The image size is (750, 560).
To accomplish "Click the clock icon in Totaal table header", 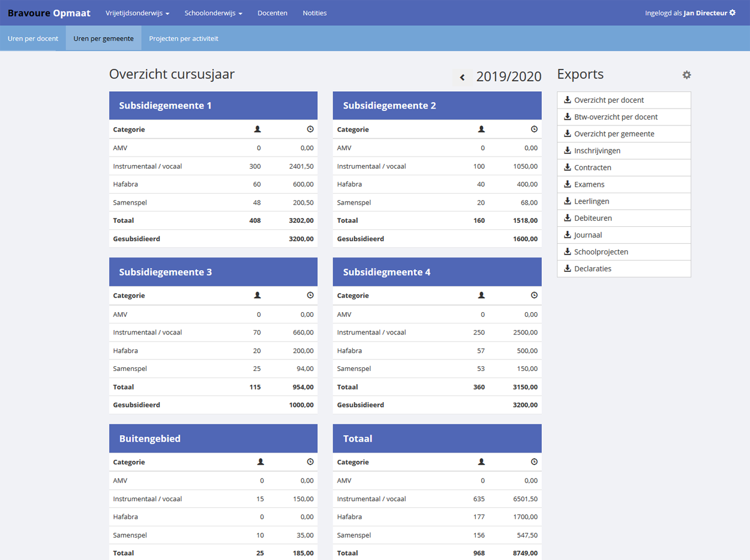I will tap(534, 462).
